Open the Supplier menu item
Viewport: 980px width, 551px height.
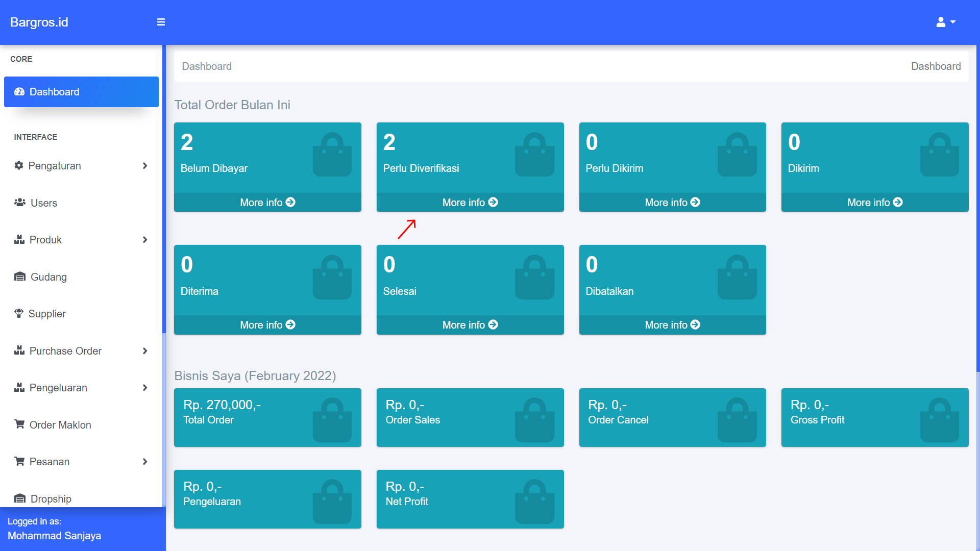coord(81,314)
